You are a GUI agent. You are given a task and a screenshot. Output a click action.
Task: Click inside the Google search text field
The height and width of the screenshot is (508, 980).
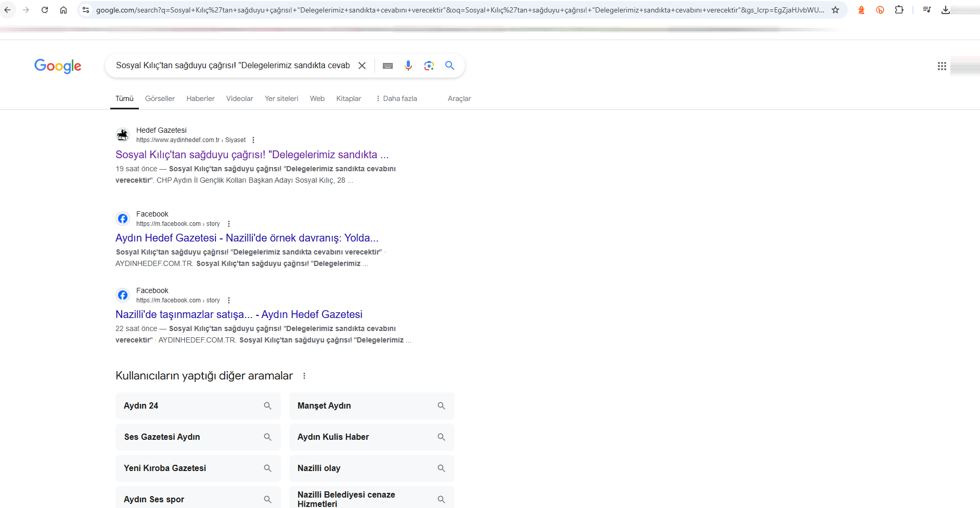[x=233, y=66]
